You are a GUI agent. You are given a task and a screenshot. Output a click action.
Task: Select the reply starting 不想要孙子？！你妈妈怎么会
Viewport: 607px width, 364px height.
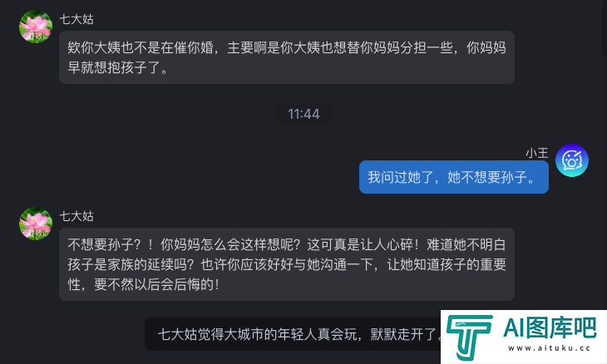(287, 264)
